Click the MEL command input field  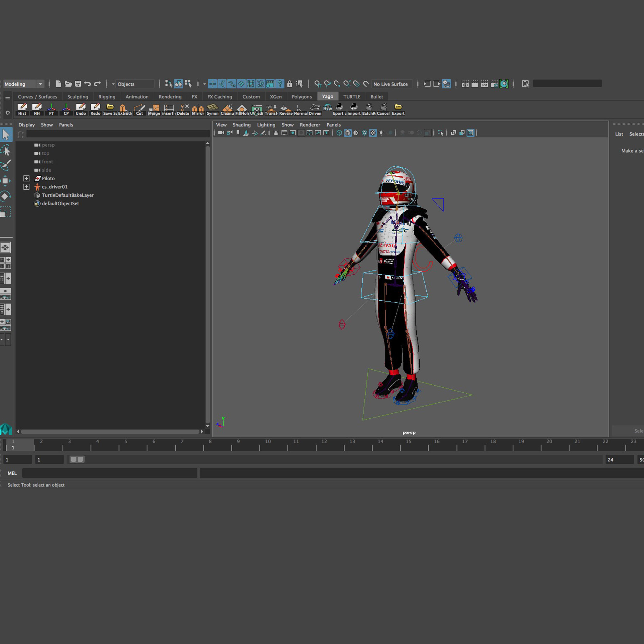pyautogui.click(x=110, y=473)
